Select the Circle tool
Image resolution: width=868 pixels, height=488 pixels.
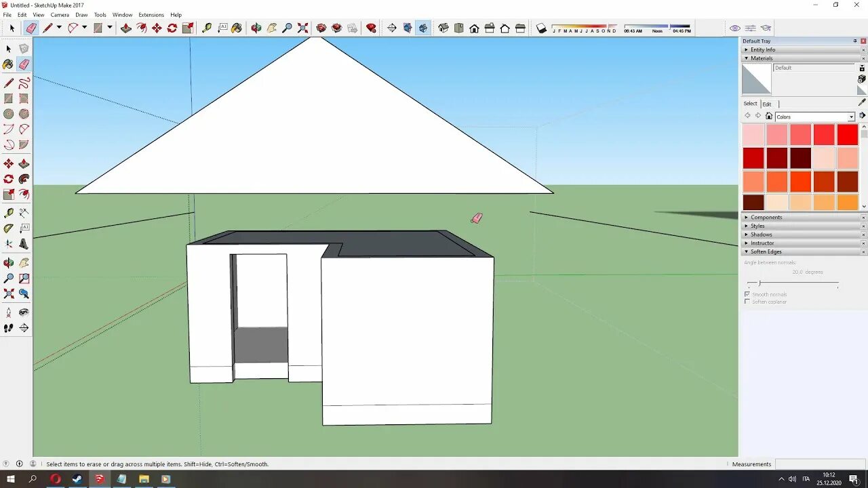(x=9, y=114)
